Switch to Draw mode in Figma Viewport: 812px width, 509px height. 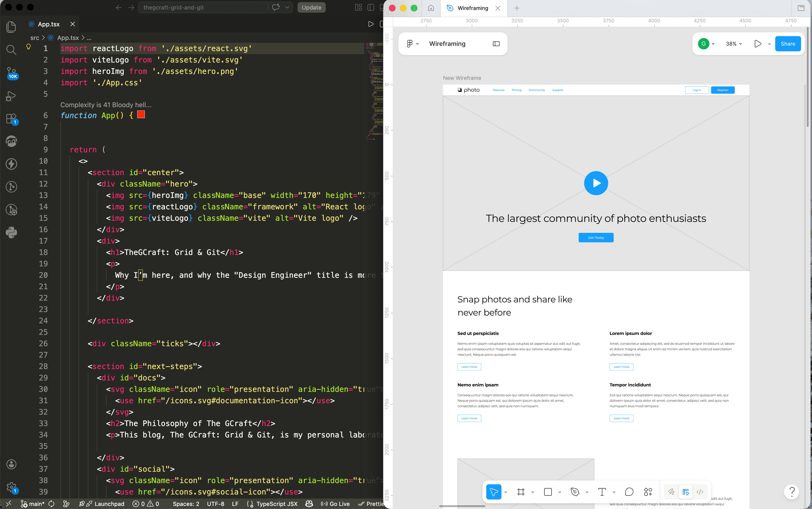tap(671, 492)
